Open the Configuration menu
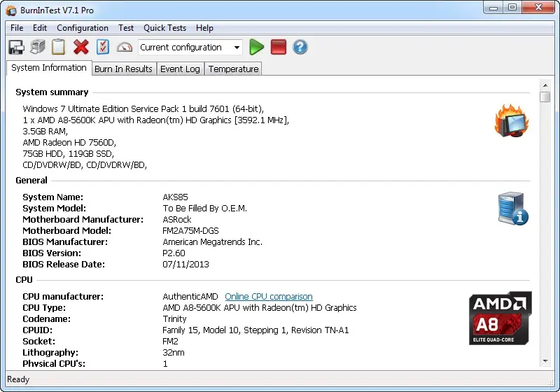The width and height of the screenshot is (560, 392). point(83,28)
